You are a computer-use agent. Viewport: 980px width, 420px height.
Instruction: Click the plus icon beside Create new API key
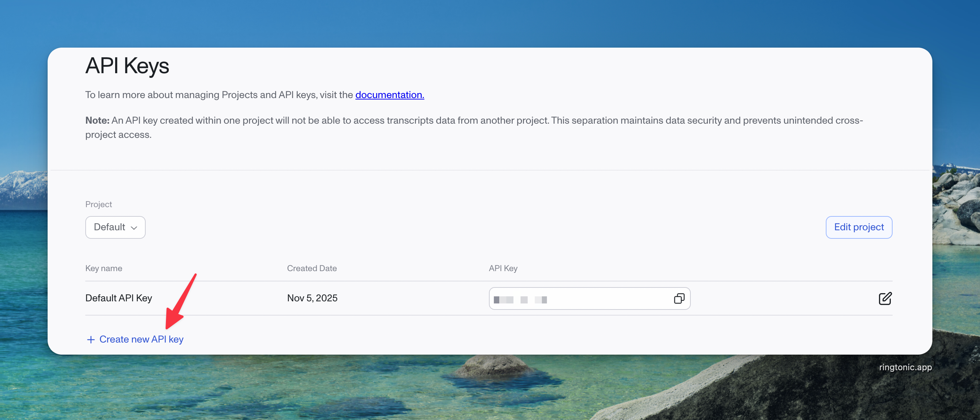tap(91, 340)
